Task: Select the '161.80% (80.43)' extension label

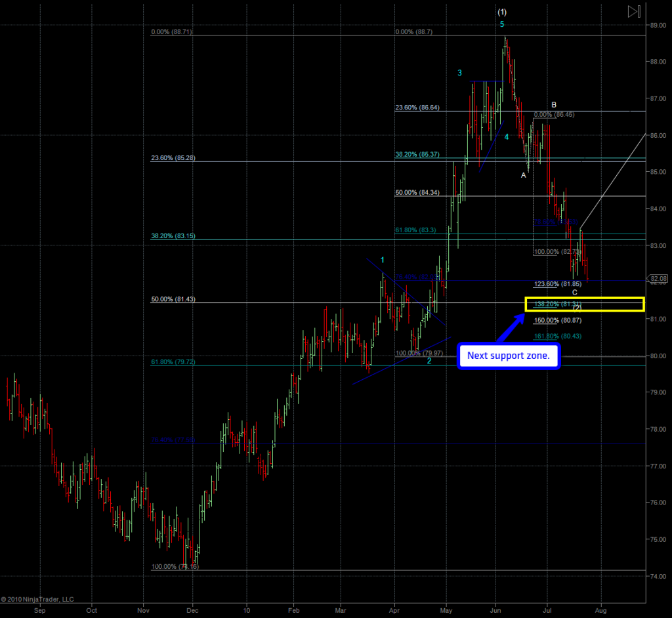Action: click(558, 337)
